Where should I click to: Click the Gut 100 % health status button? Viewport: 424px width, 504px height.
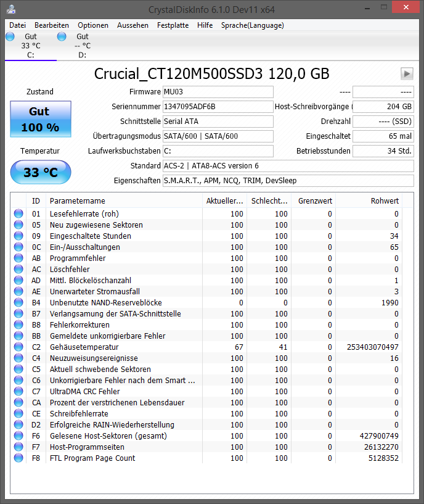41,119
